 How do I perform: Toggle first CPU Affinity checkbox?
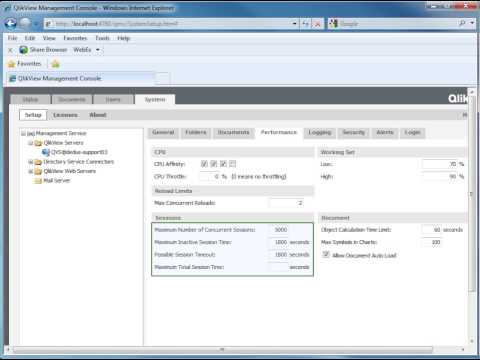[x=204, y=164]
